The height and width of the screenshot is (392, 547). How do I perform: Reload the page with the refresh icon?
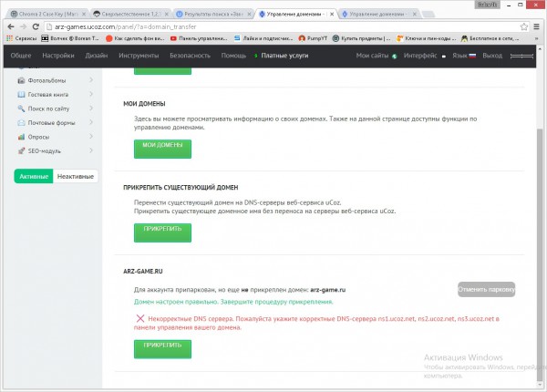(x=36, y=26)
